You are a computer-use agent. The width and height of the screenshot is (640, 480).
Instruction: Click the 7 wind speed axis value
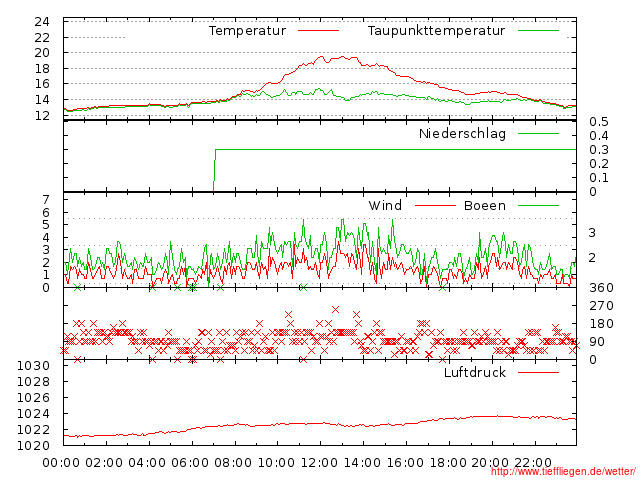pyautogui.click(x=46, y=200)
